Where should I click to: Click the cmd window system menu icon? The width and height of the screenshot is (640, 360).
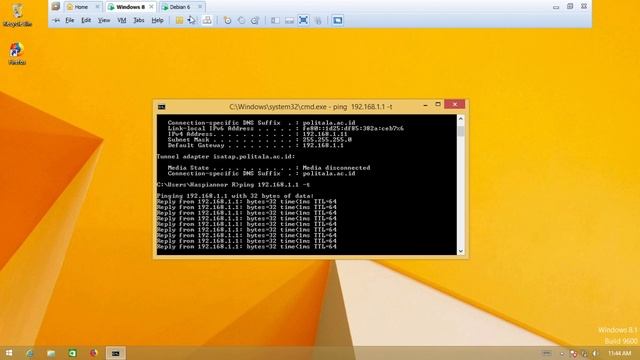point(162,107)
